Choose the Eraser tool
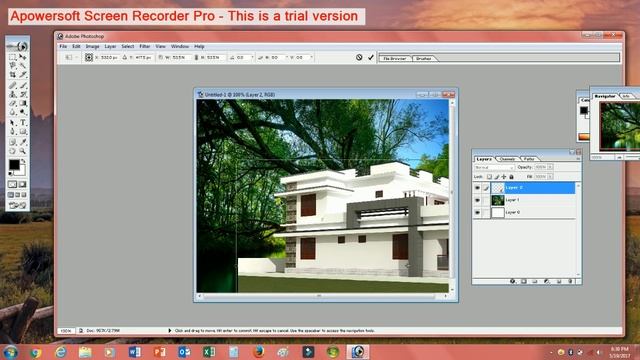 pos(13,103)
